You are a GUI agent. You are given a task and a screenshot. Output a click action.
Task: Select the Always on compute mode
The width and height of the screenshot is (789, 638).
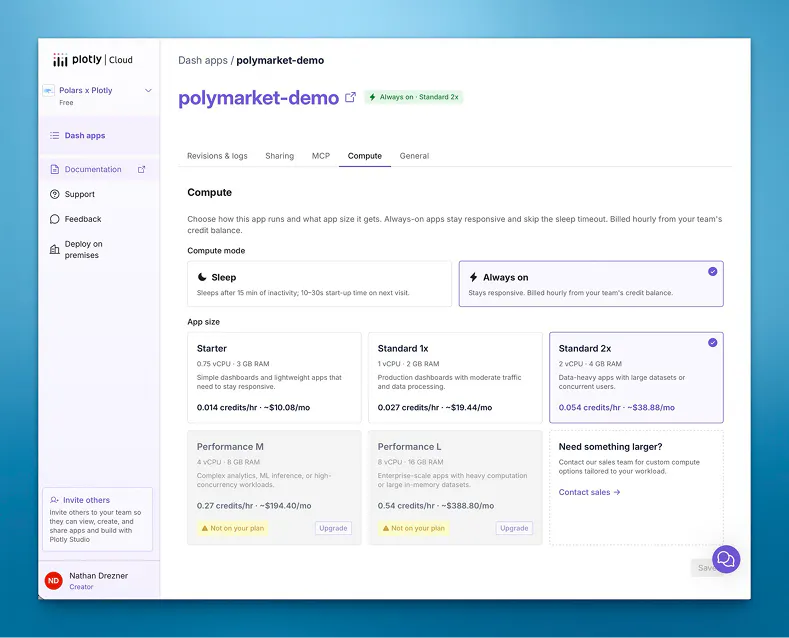point(591,284)
